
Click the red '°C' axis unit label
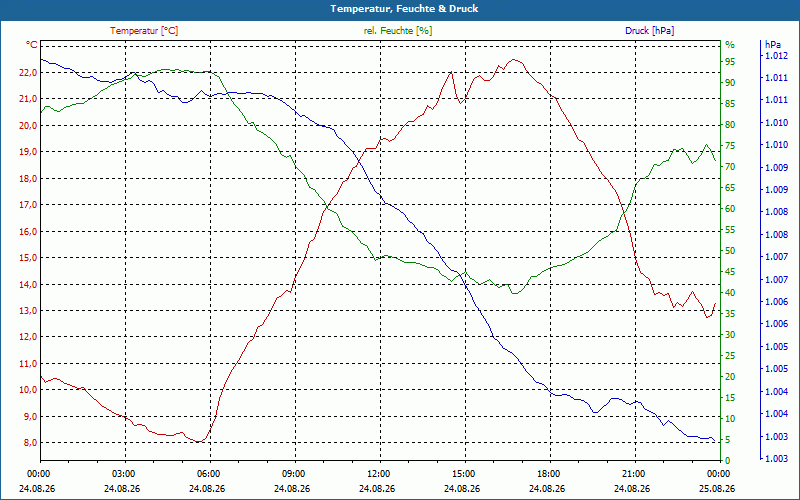tap(31, 45)
